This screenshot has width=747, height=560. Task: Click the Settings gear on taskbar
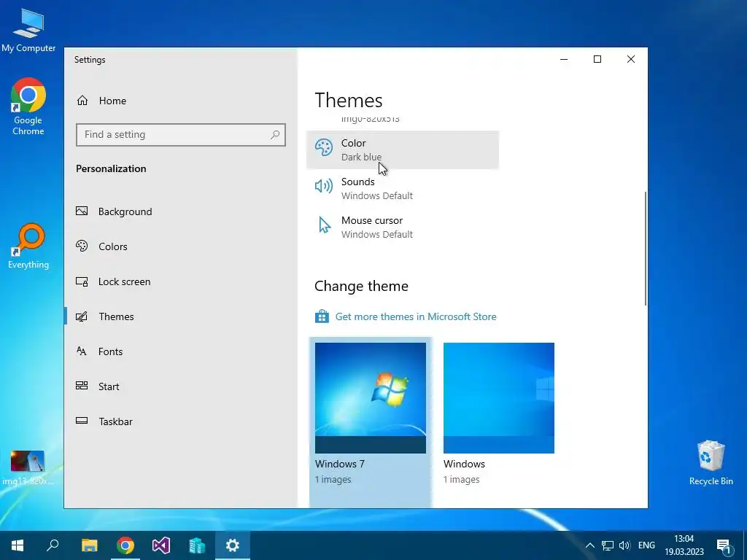[233, 545]
